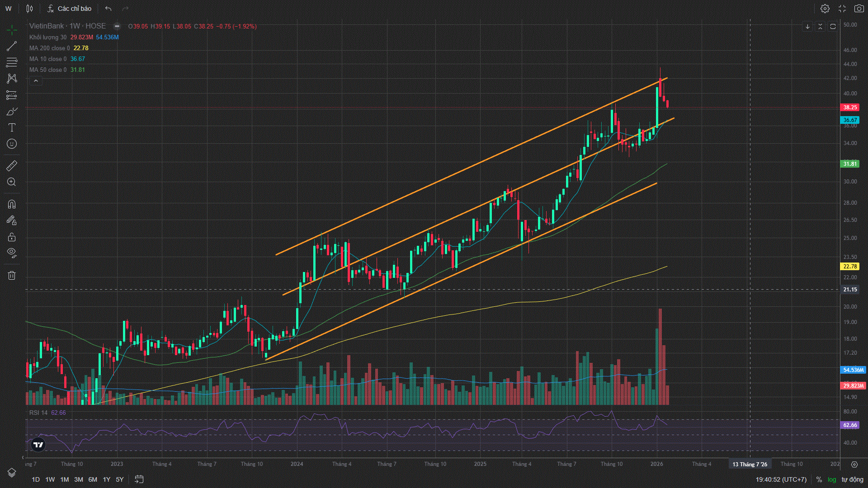Toggle magnet mode
868x488 pixels.
click(12, 204)
